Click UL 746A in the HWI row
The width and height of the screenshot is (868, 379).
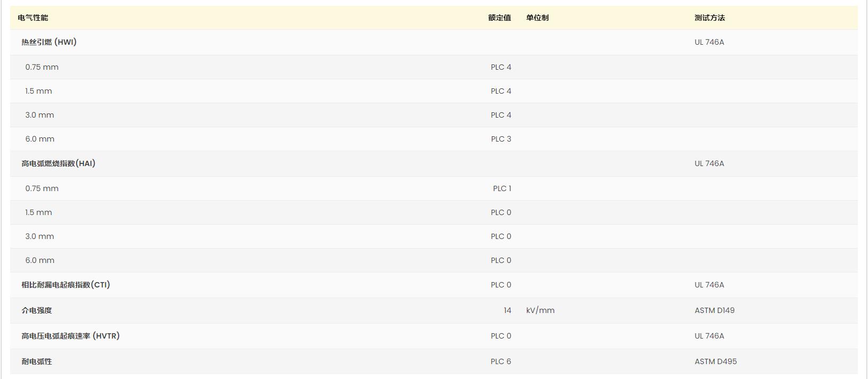click(709, 42)
